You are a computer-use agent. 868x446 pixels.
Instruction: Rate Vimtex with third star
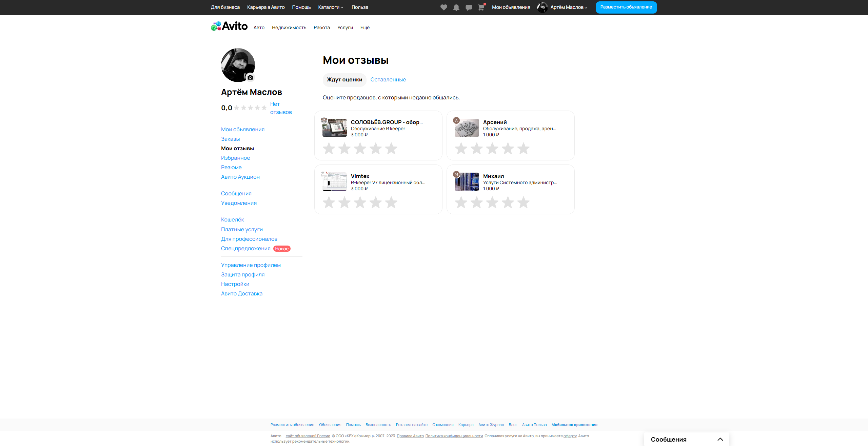pos(360,202)
